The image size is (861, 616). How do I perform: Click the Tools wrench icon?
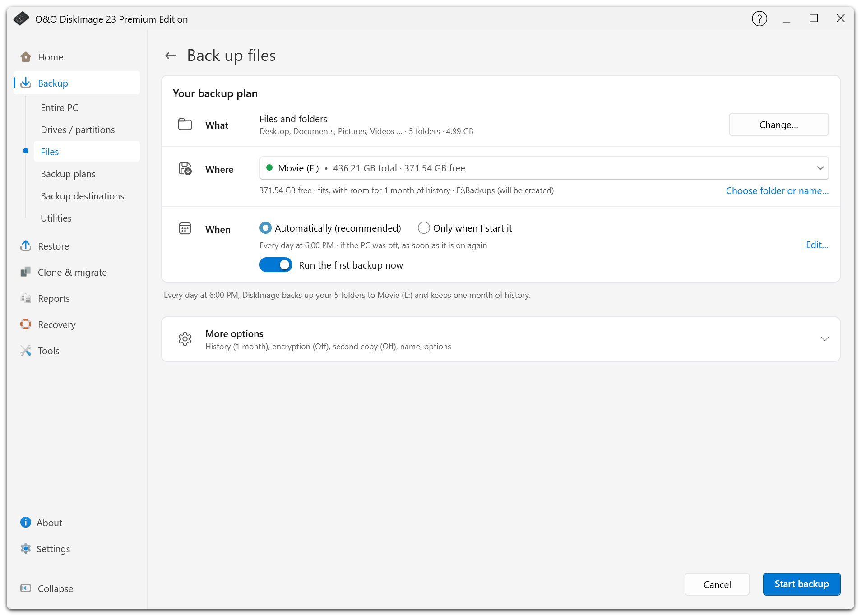[x=26, y=351]
